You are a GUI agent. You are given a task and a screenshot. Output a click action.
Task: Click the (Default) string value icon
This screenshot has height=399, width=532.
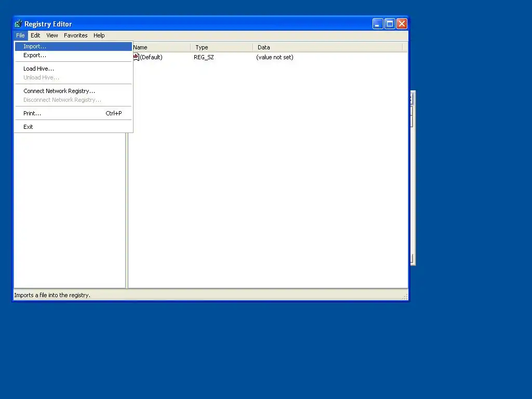click(x=136, y=57)
